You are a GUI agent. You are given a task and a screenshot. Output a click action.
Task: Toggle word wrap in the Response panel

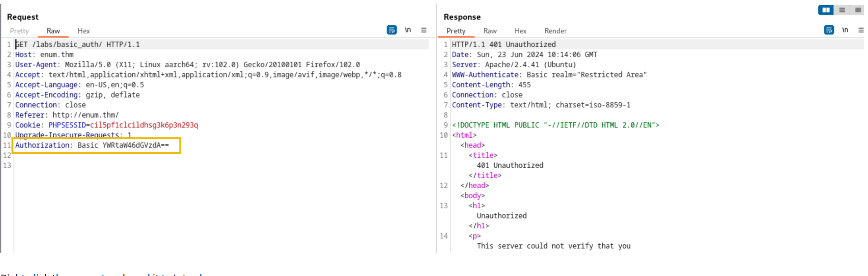point(829,30)
